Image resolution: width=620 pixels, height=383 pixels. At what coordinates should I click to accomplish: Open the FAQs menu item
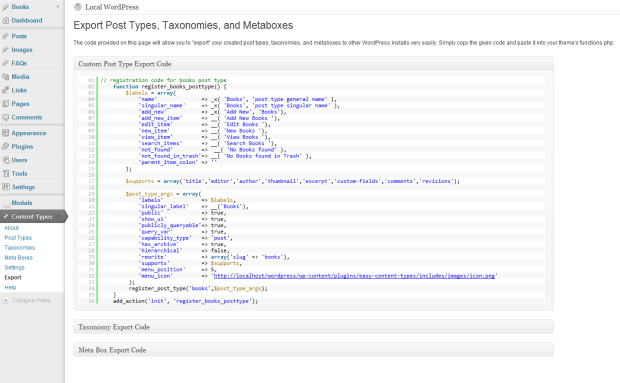tap(19, 63)
